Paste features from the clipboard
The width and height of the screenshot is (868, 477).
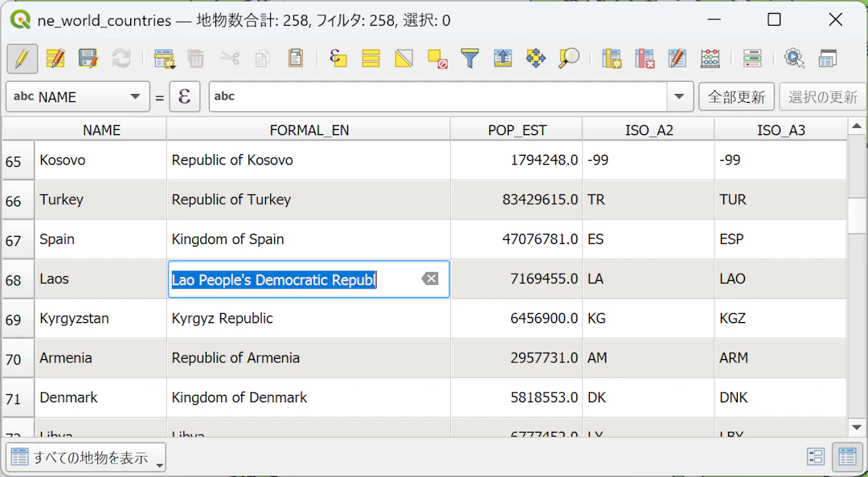coord(296,58)
